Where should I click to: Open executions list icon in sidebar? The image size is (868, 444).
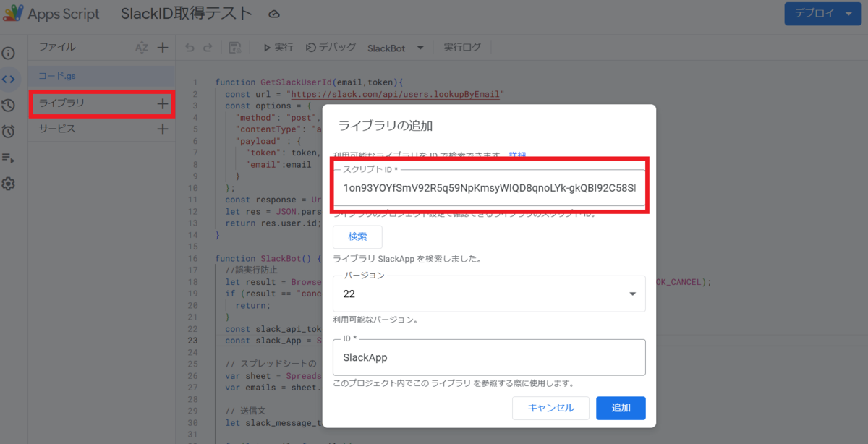click(8, 158)
